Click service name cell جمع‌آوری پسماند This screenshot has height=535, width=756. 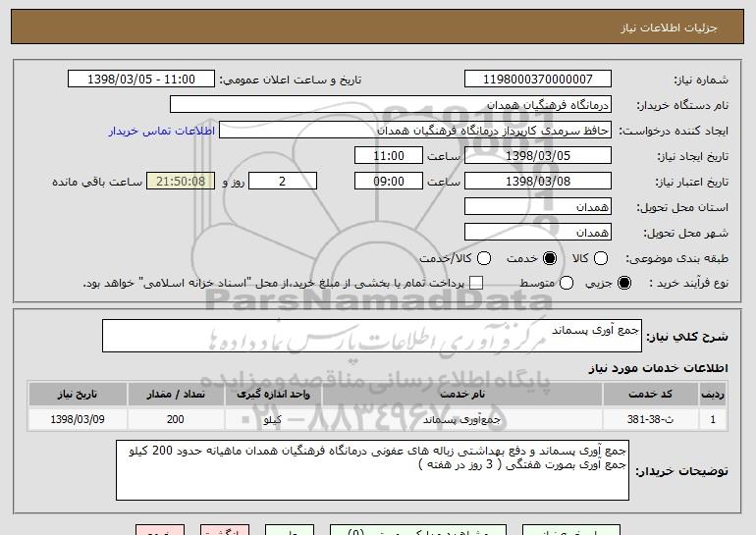point(461,419)
